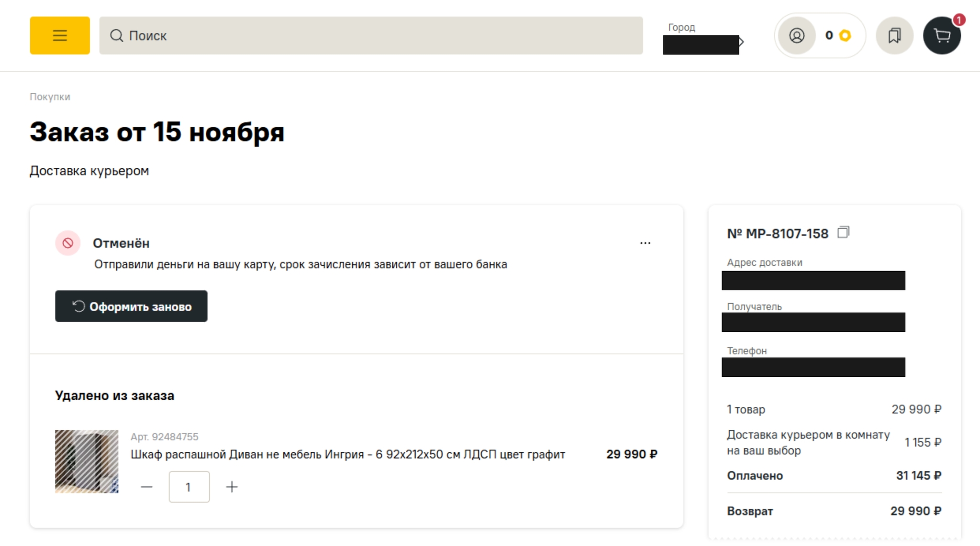Image resolution: width=980 pixels, height=546 pixels.
Task: Open the three-dot order options menu
Action: (x=645, y=243)
